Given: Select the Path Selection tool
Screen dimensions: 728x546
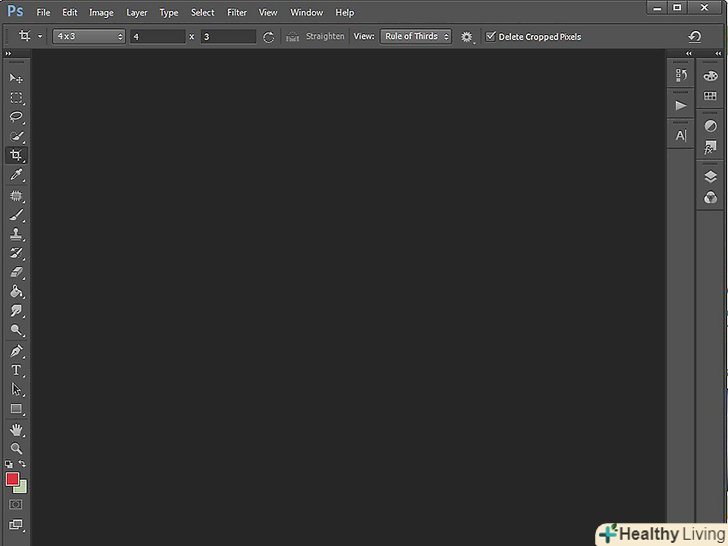Looking at the screenshot, I should (16, 389).
